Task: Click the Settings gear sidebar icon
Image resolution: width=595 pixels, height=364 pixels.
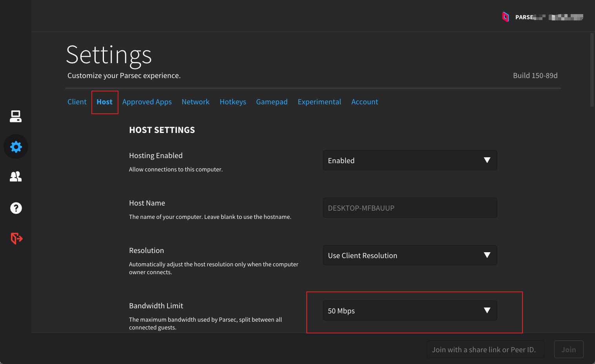Action: [16, 147]
